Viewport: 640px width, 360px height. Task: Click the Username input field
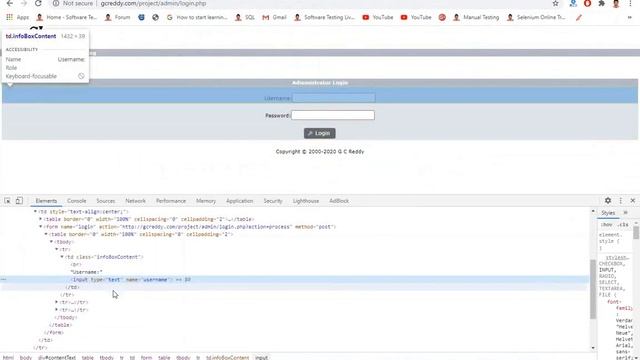coord(333,98)
